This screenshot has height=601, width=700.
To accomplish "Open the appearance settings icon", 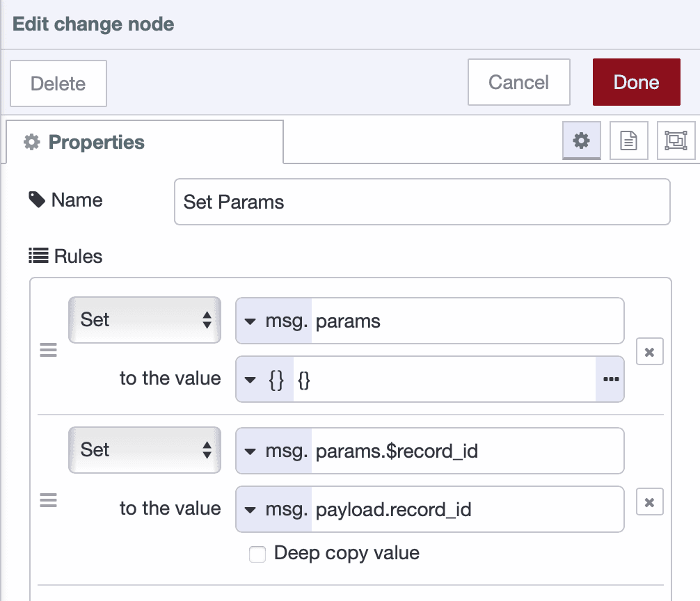I will click(676, 141).
